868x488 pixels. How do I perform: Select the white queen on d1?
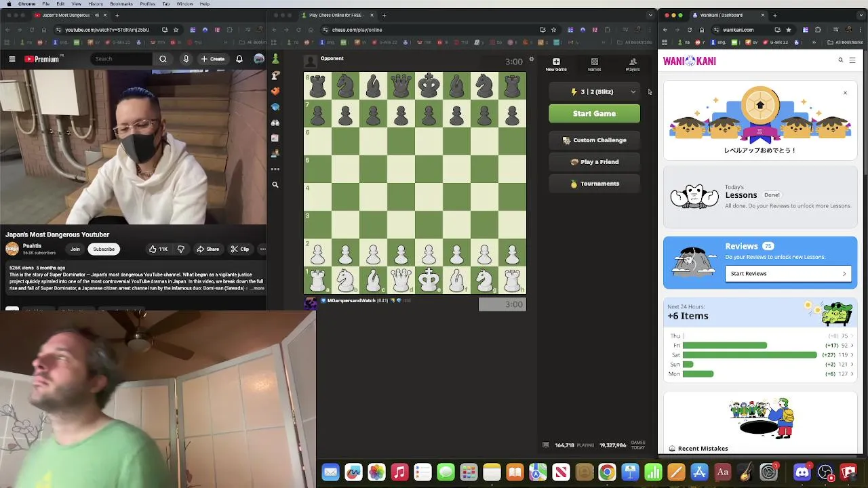(x=401, y=280)
